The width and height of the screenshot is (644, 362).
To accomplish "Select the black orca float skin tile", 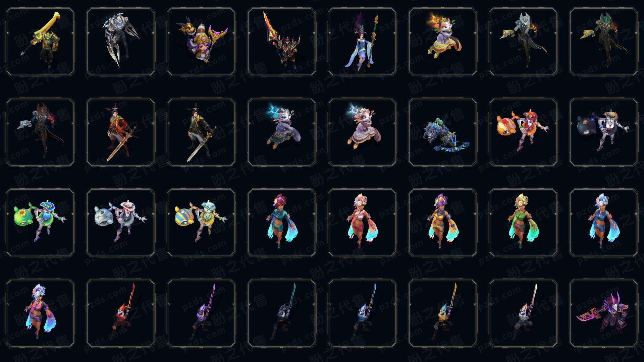I will (604, 132).
